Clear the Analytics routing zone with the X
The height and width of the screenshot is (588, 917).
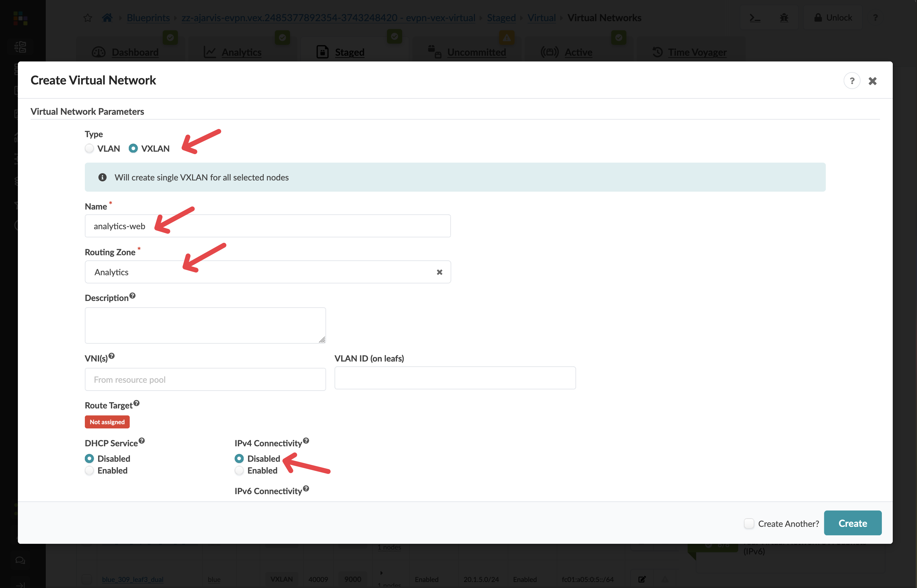coord(439,272)
